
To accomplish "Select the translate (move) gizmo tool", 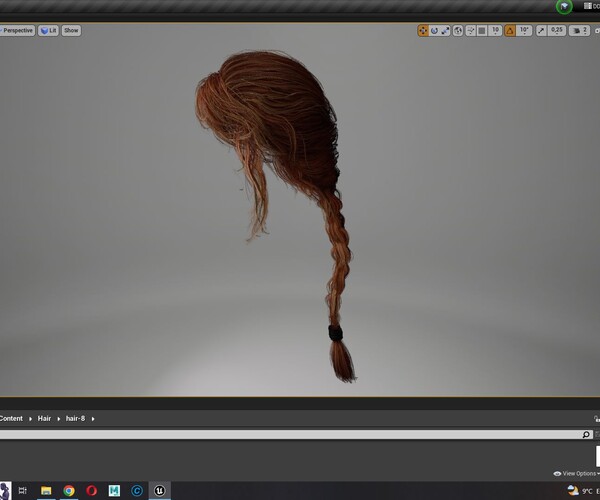I will tap(423, 30).
